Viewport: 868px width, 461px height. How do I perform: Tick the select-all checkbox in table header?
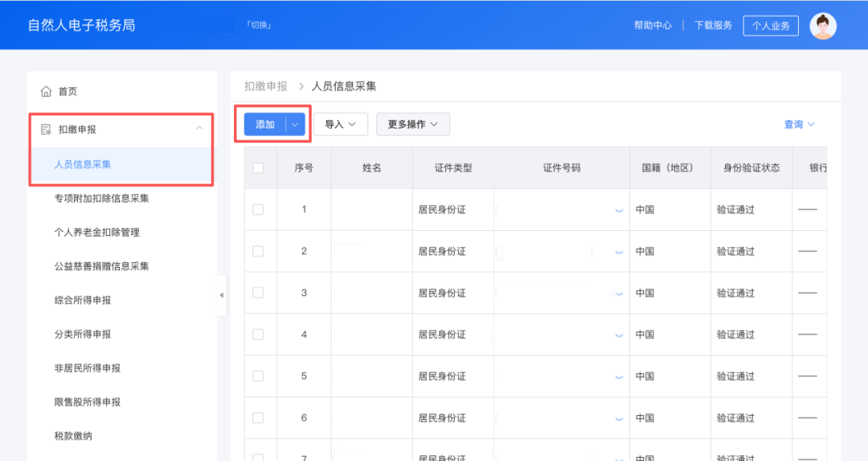258,168
